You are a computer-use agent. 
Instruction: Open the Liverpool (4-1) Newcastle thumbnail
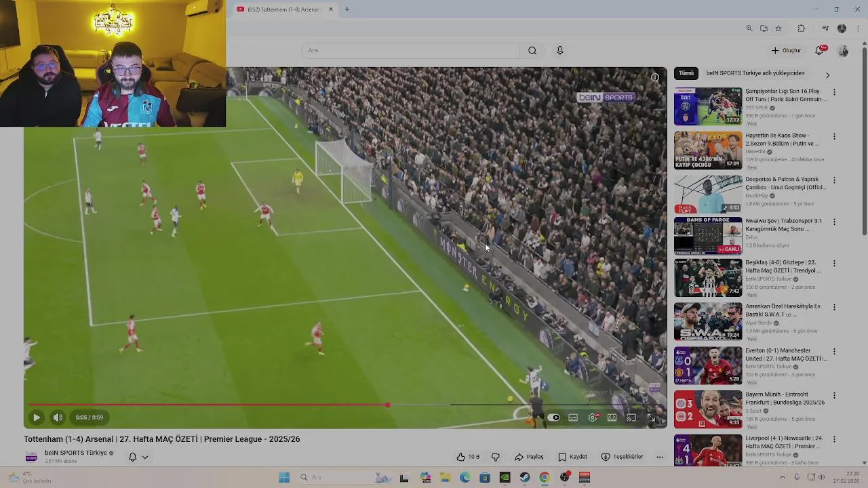(x=708, y=450)
